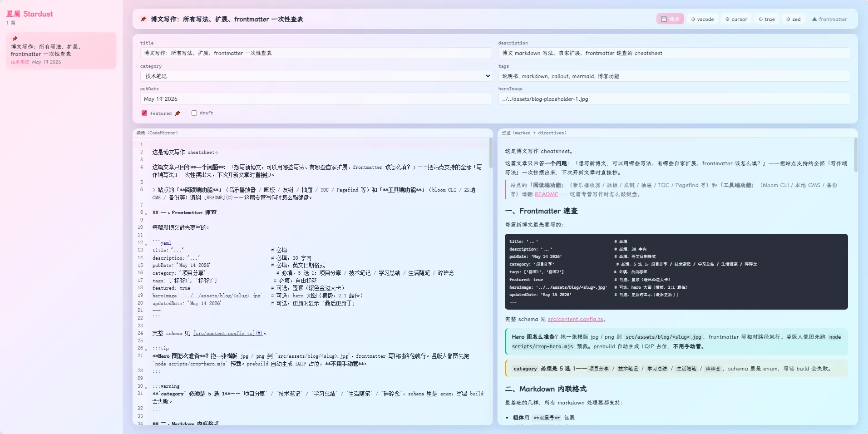Click the green Hero tip callout in preview

coord(676,341)
